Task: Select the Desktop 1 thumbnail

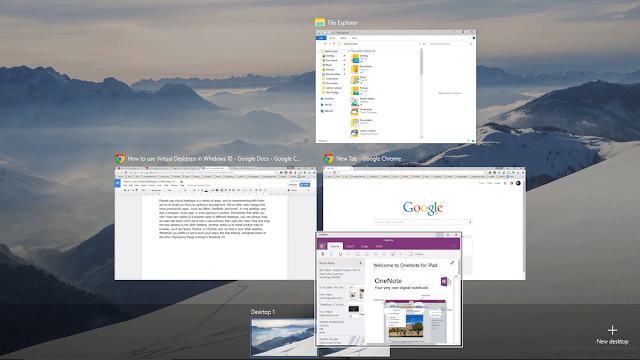Action: (x=283, y=338)
